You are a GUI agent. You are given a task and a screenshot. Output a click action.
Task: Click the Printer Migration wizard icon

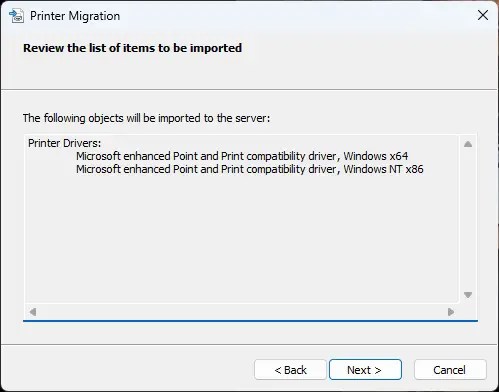tap(16, 16)
